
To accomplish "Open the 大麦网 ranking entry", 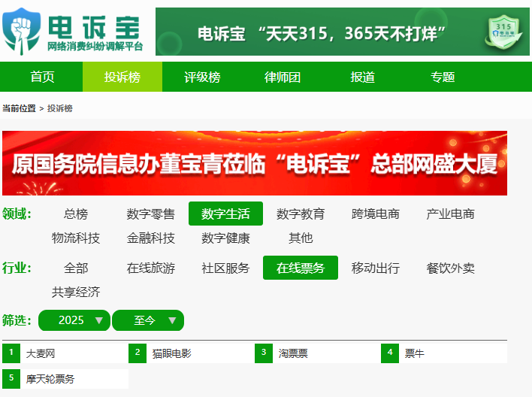I will coord(41,353).
